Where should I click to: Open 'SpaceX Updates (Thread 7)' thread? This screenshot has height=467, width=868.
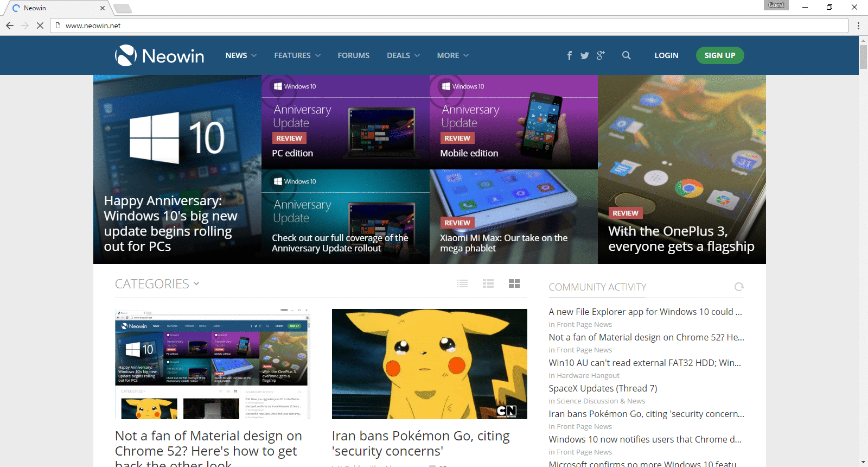coord(603,388)
